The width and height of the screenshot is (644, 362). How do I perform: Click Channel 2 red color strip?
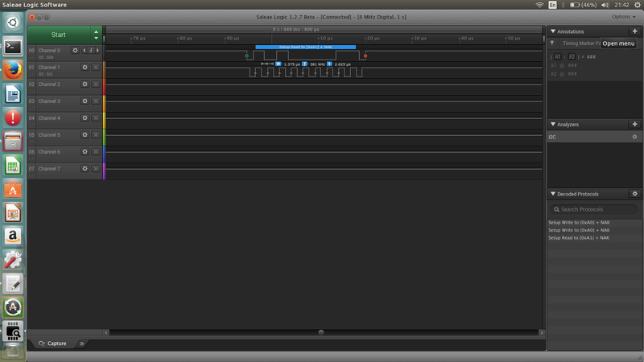tap(105, 87)
